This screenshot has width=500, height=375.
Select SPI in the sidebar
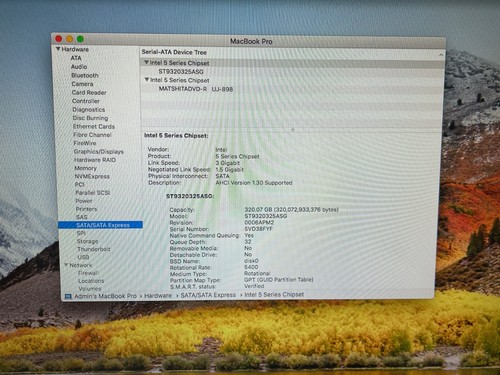81,233
